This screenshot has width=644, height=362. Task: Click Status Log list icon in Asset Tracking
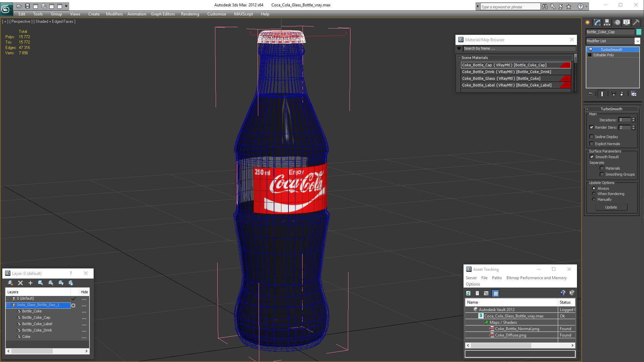[477, 293]
